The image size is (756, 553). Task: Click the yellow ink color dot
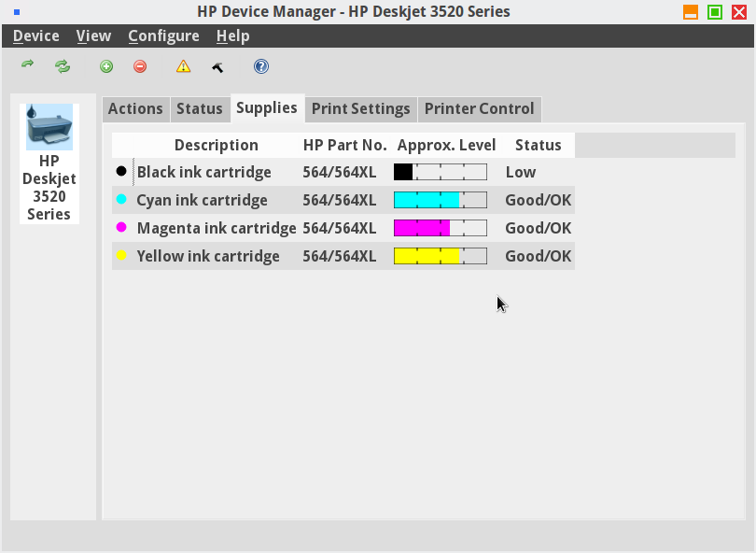(121, 256)
